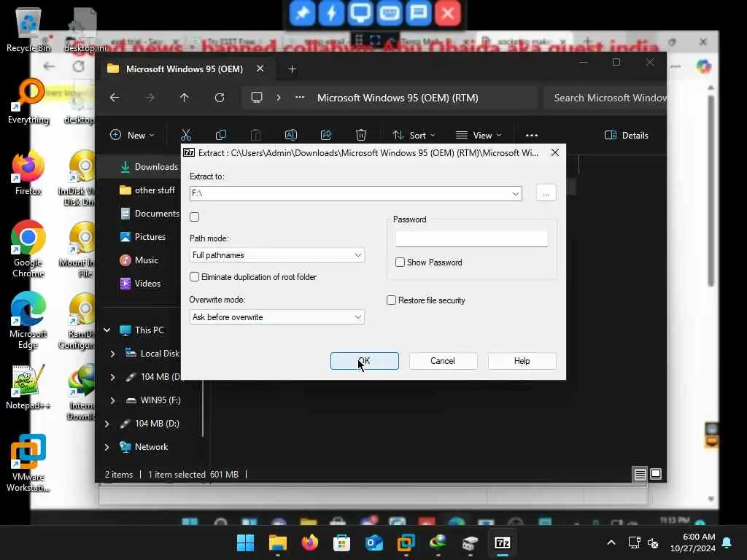
Task: Open the keyboard icon in remote toolbar
Action: pos(390,13)
